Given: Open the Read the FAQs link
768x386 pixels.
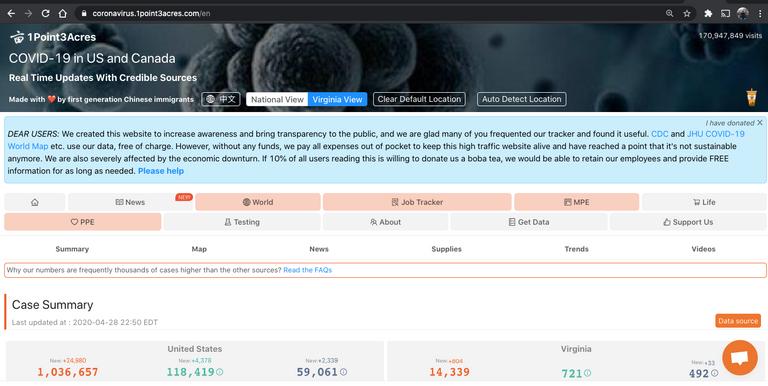Looking at the screenshot, I should [308, 270].
